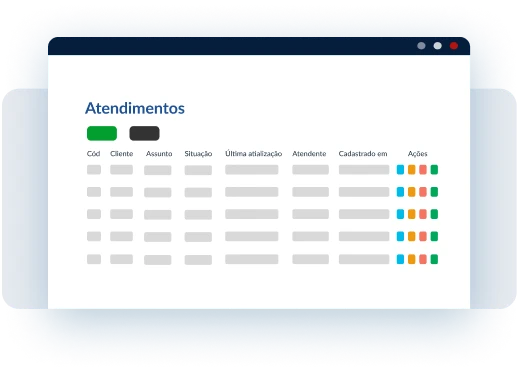
Task: Click the orange action icon in first row
Action: pyautogui.click(x=412, y=169)
